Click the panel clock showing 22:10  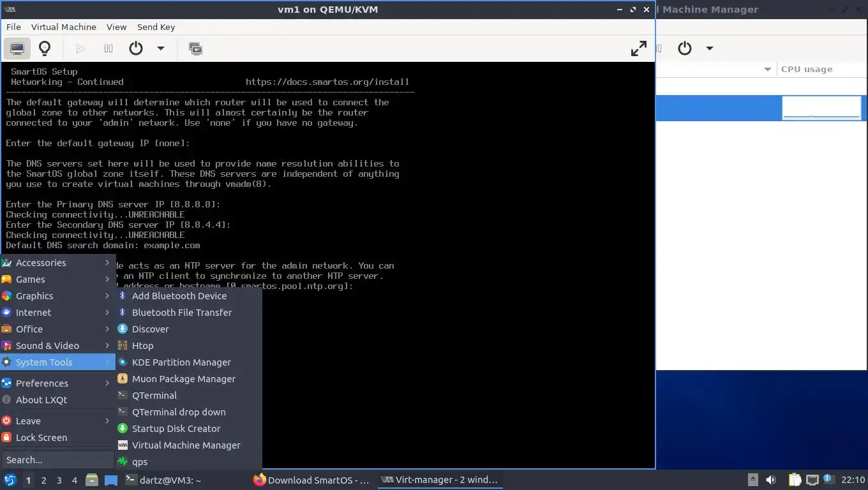pyautogui.click(x=853, y=480)
